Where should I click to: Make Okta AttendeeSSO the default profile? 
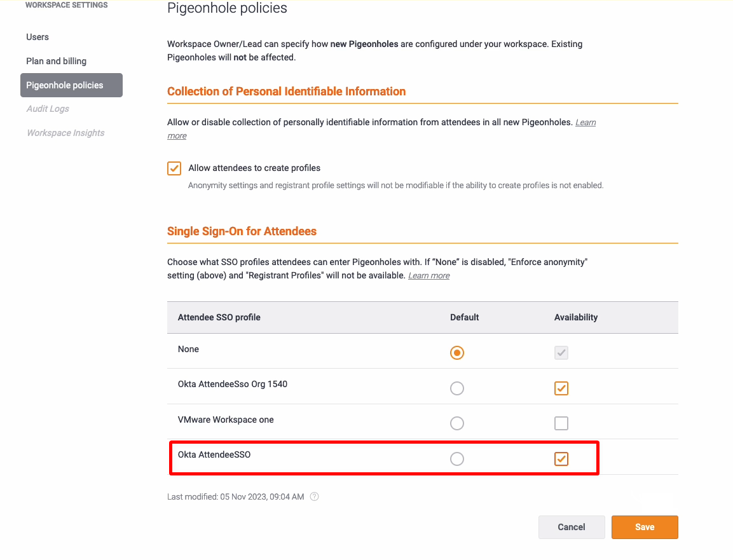[456, 459]
